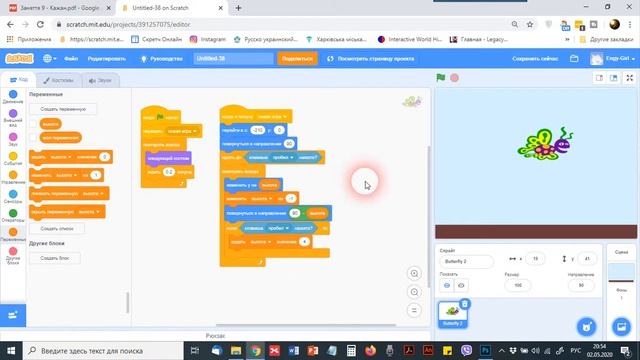Click the sprite Размер field
This screenshot has width=640, height=360.
(518, 285)
